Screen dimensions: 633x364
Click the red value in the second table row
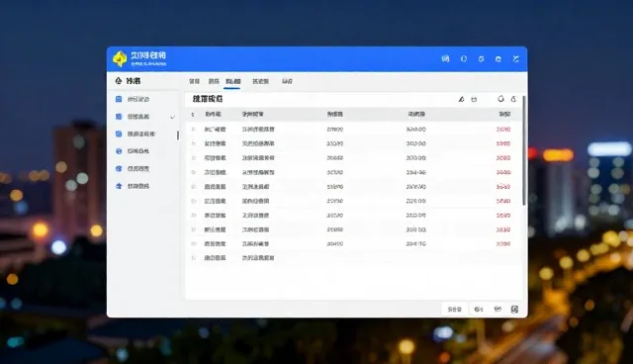pyautogui.click(x=503, y=143)
